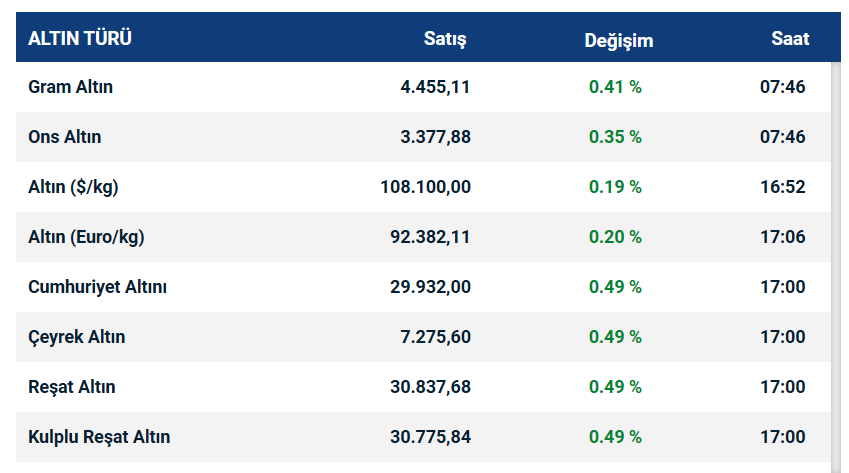Click the Saat column header
The image size is (849, 473).
pos(789,39)
